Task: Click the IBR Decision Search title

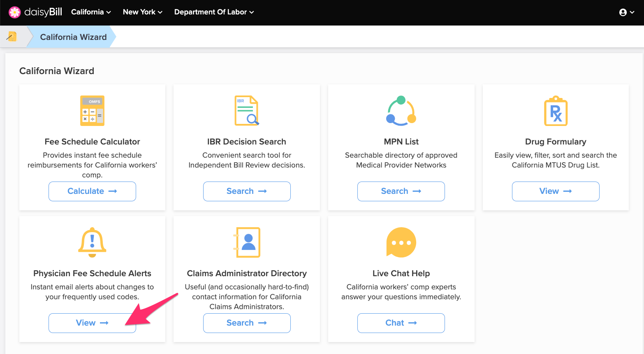Action: click(x=247, y=142)
